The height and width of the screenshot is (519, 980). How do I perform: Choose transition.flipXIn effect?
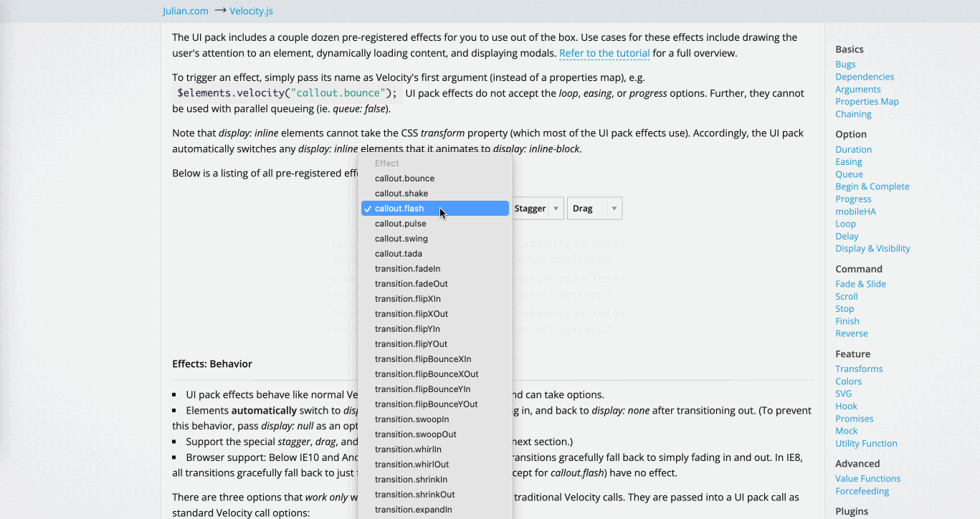[x=435, y=299]
